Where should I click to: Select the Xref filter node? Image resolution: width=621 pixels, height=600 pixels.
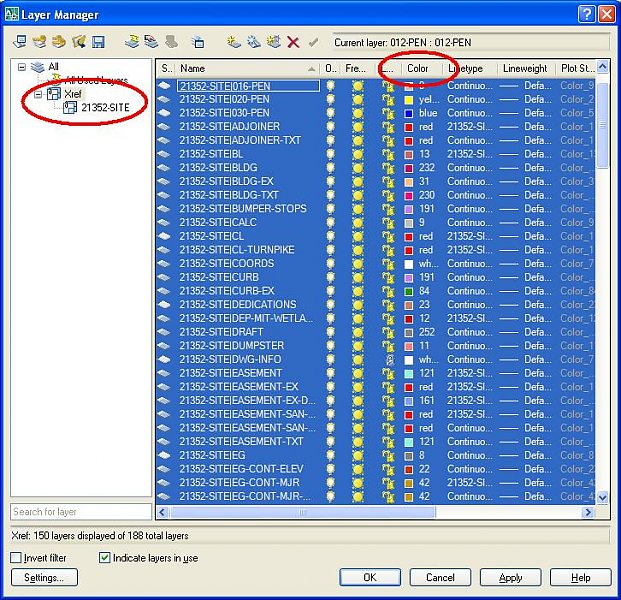[x=73, y=94]
